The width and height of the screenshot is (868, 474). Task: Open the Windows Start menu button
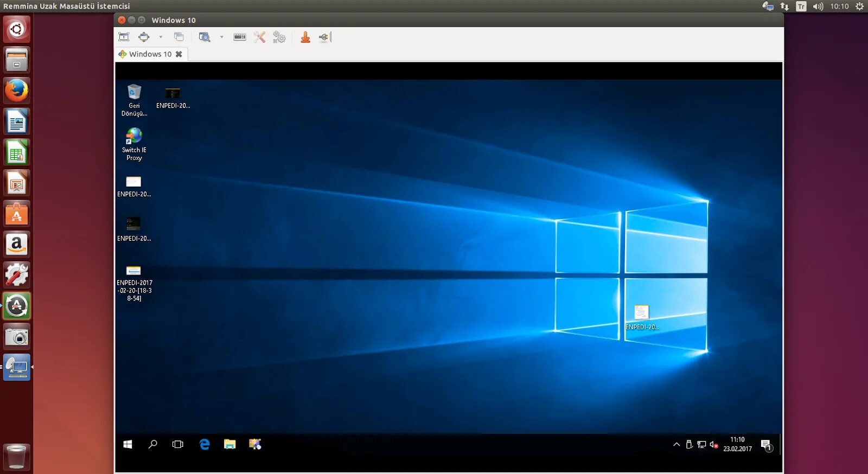(128, 444)
